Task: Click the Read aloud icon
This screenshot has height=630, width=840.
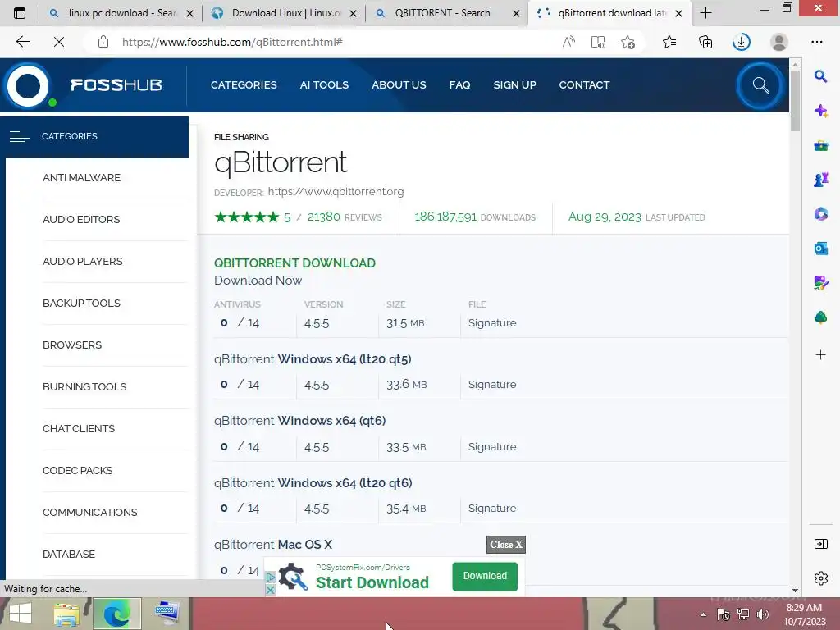Action: (568, 42)
